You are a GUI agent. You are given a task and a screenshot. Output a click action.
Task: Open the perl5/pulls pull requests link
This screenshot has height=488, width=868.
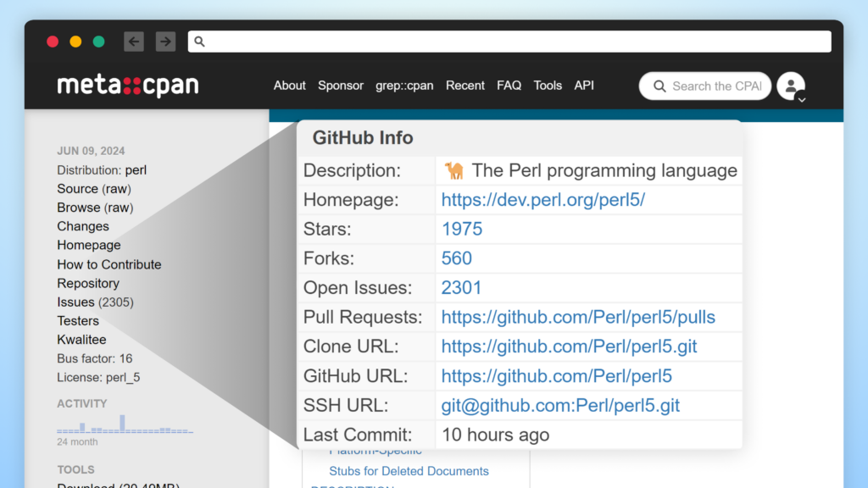[578, 317]
